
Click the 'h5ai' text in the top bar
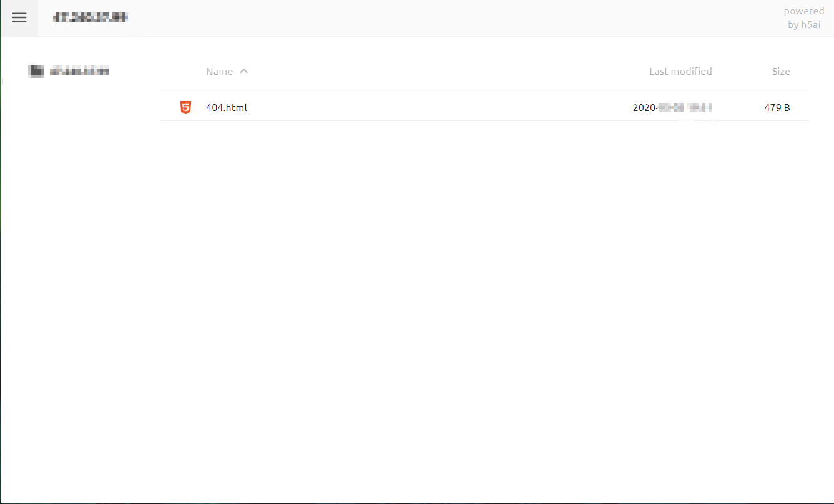tap(811, 25)
